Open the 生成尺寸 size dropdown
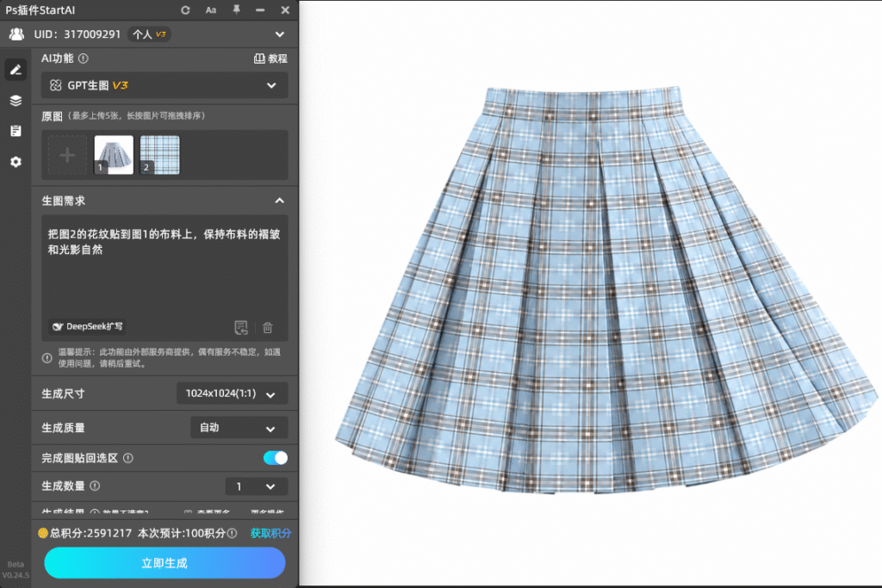Screen dimensions: 882x588 point(233,393)
